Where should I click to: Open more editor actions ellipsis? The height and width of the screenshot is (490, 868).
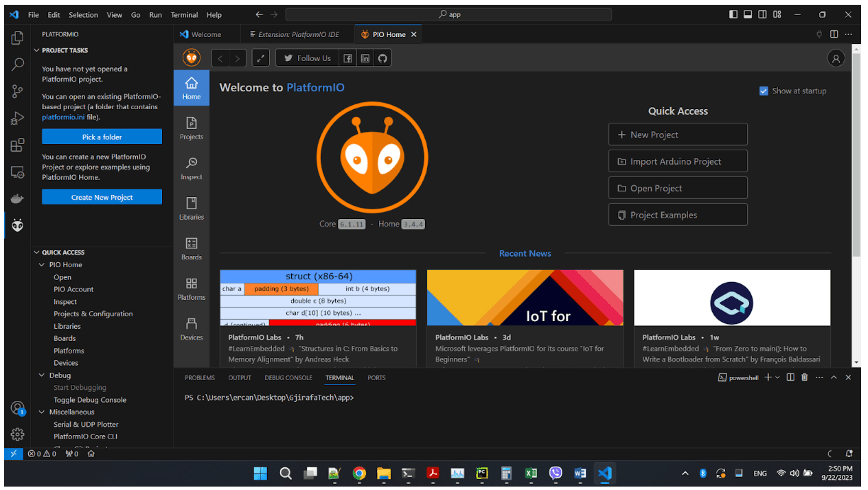pos(849,34)
